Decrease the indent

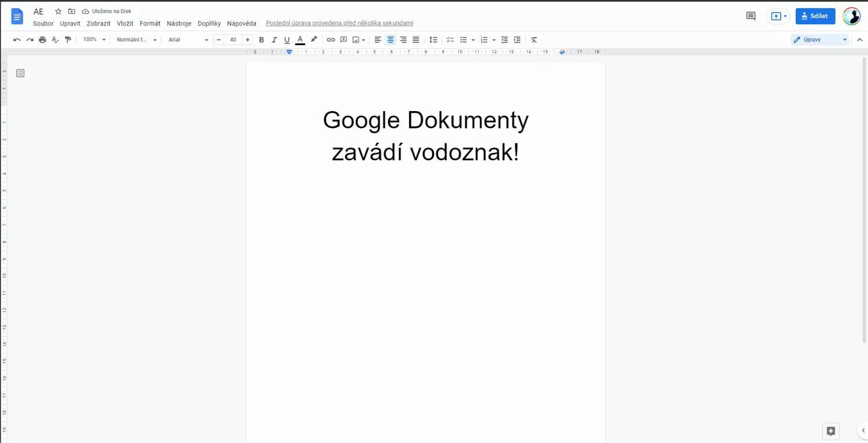click(x=505, y=40)
